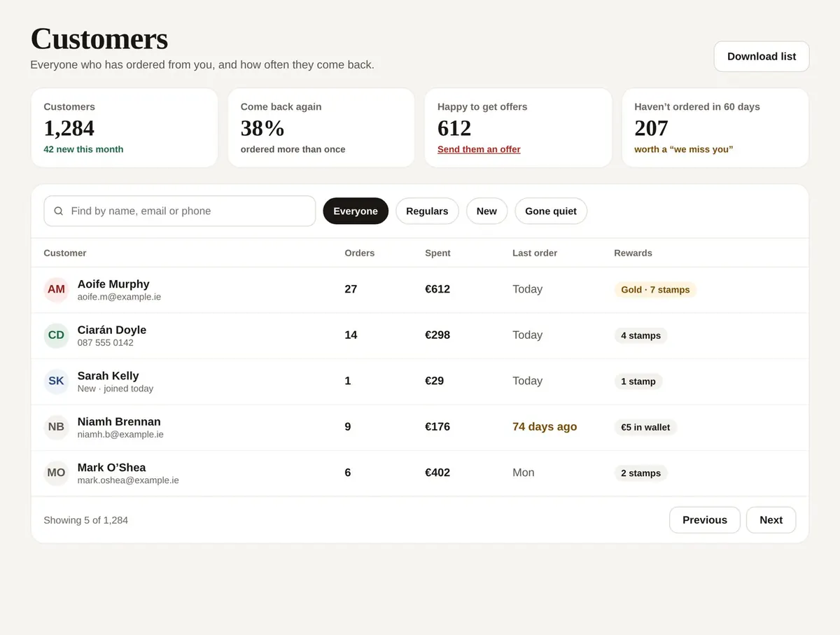Click Showing 5 of 1,284 text
The height and width of the screenshot is (635, 840).
[85, 520]
